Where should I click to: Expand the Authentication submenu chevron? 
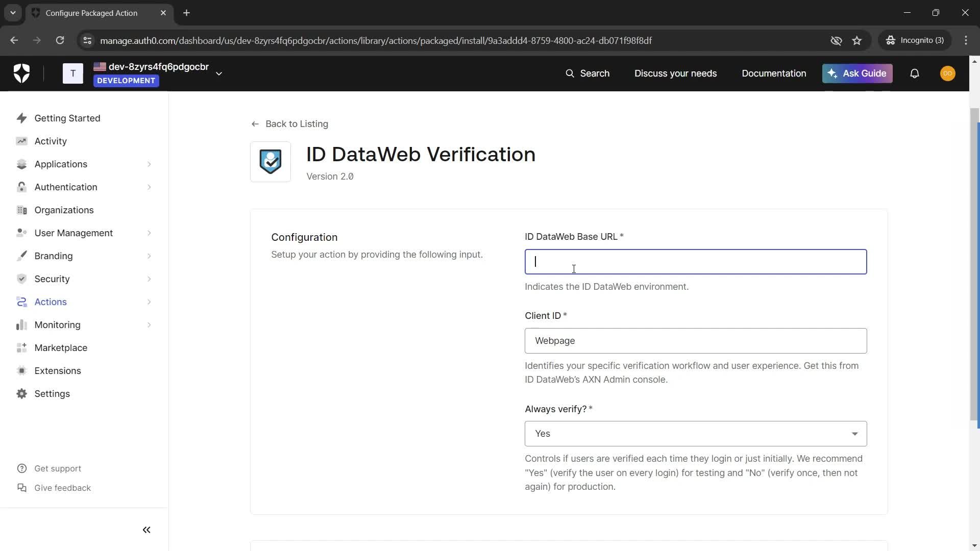tap(149, 187)
